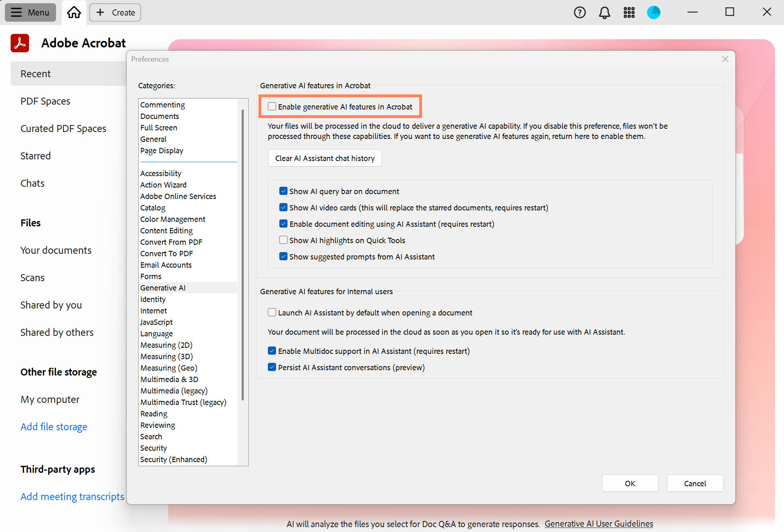Open PDF Spaces in sidebar
This screenshot has height=532, width=784.
(x=45, y=101)
